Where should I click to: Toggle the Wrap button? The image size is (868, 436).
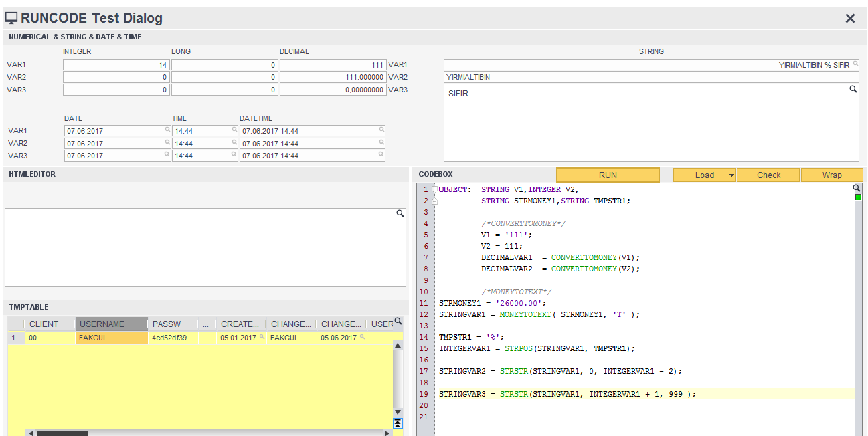coord(832,175)
